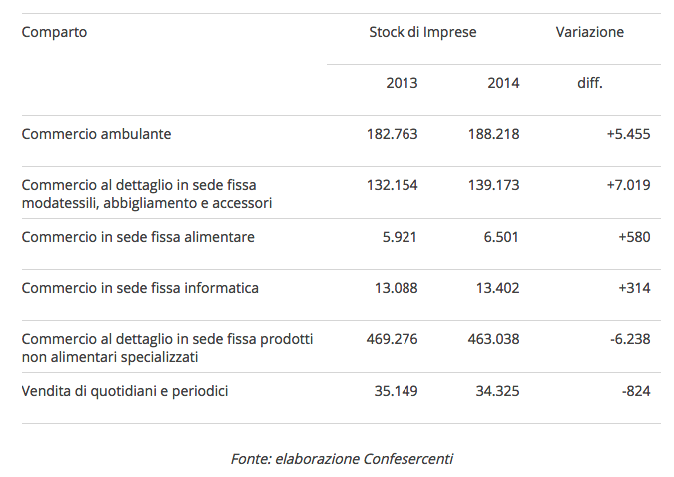The width and height of the screenshot is (674, 477).
Task: Select the 2014 sub-header
Action: click(x=503, y=83)
